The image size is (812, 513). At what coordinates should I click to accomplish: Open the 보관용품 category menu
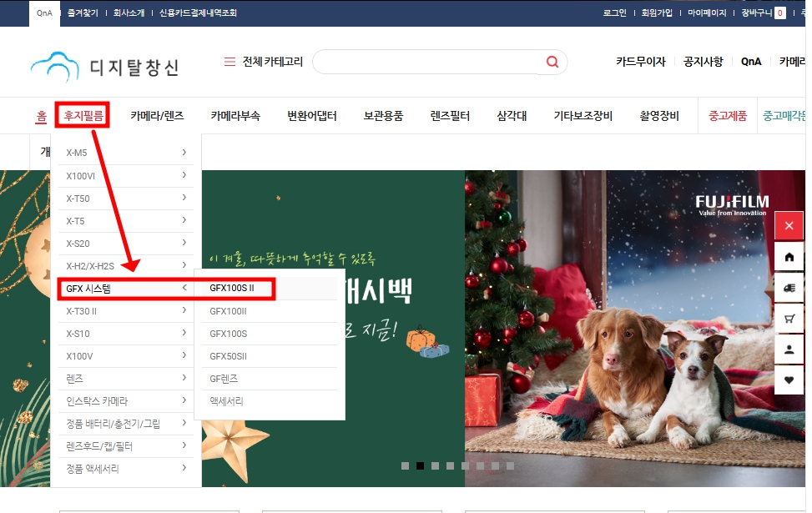click(x=383, y=116)
